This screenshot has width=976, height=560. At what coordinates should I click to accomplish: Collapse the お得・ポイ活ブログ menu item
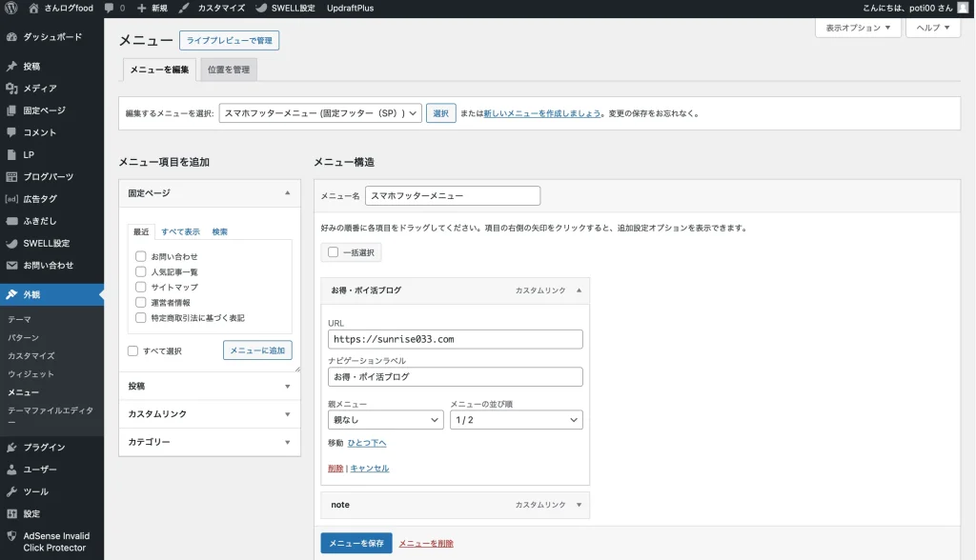[579, 290]
